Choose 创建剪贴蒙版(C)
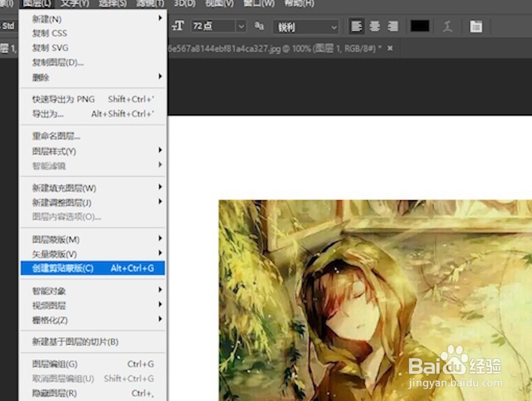 (x=93, y=268)
